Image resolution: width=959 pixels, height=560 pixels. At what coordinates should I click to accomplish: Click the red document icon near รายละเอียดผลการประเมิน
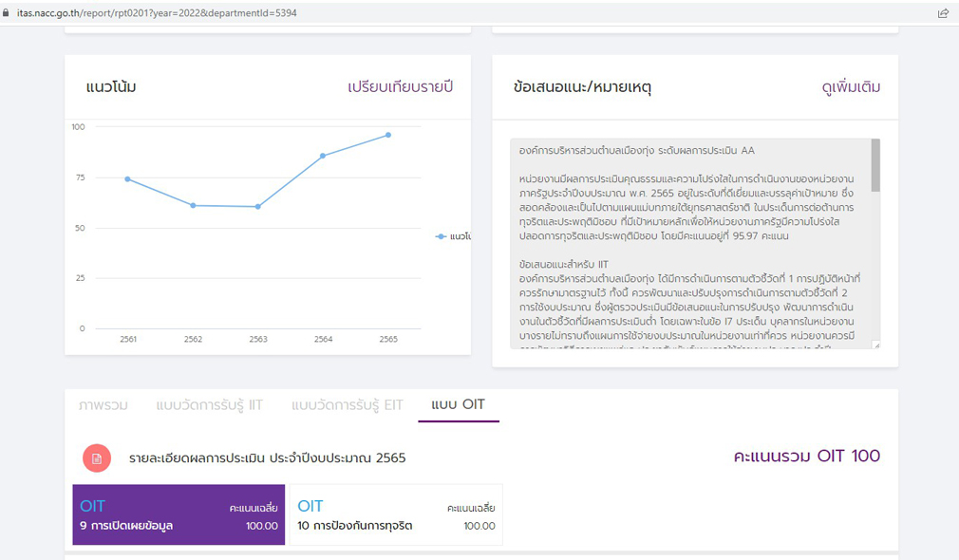coord(97,457)
